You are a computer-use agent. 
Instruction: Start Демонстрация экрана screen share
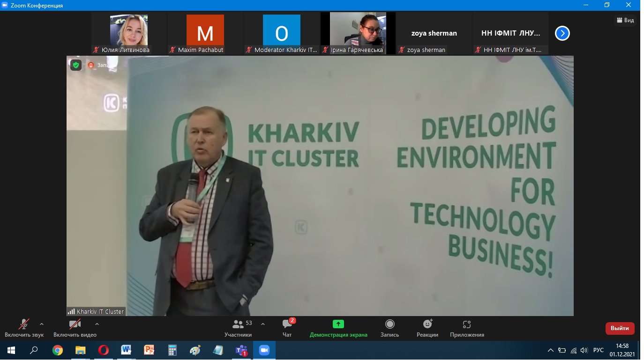click(338, 328)
